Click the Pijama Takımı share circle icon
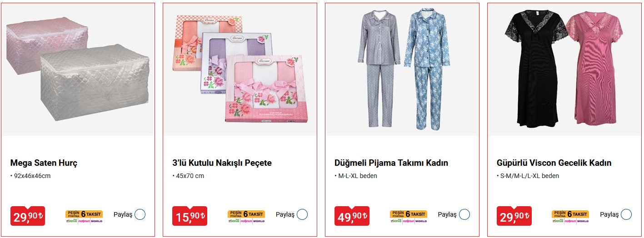 tap(464, 214)
